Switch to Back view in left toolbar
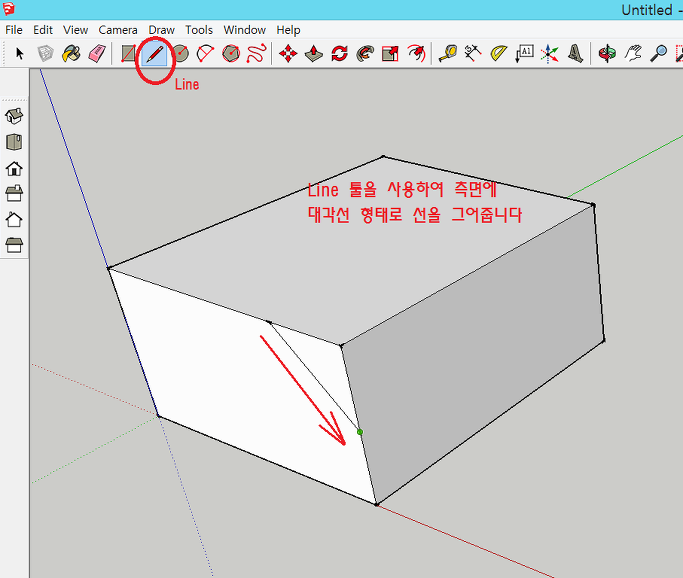This screenshot has height=578, width=683. (x=14, y=220)
